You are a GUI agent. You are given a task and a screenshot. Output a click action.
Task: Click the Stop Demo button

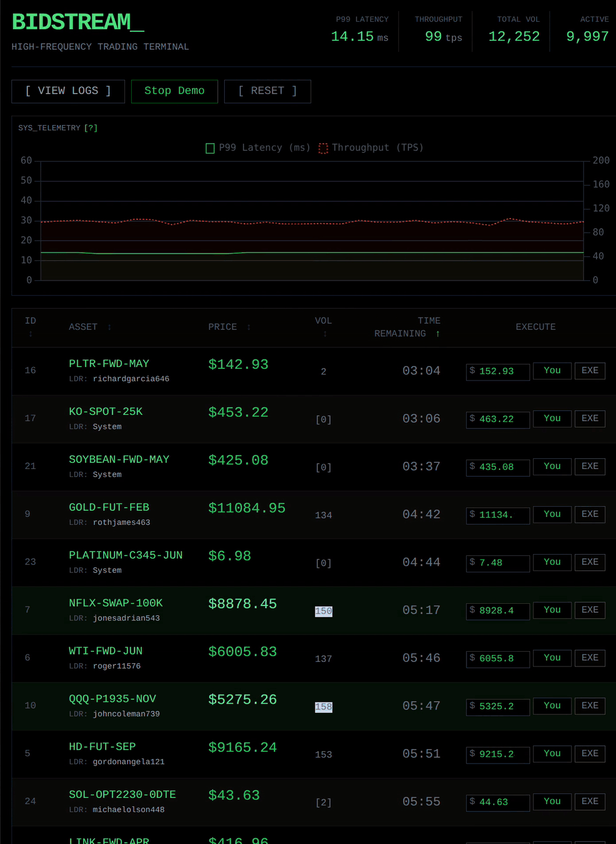point(174,91)
